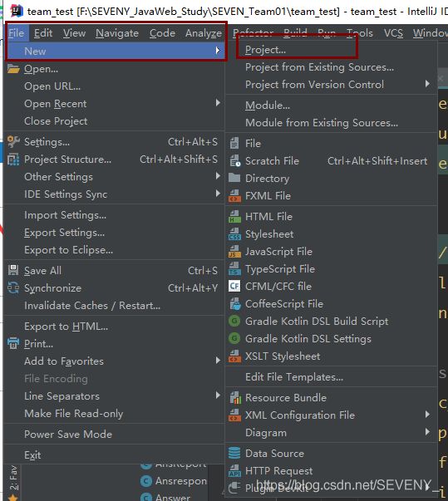Viewport: 448px width, 501px height.
Task: Click the Synchronize arrows icon
Action: (x=13, y=287)
